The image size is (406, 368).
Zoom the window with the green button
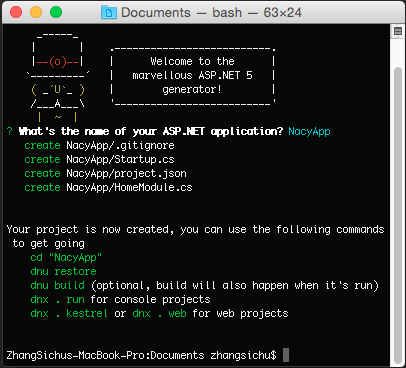(56, 13)
